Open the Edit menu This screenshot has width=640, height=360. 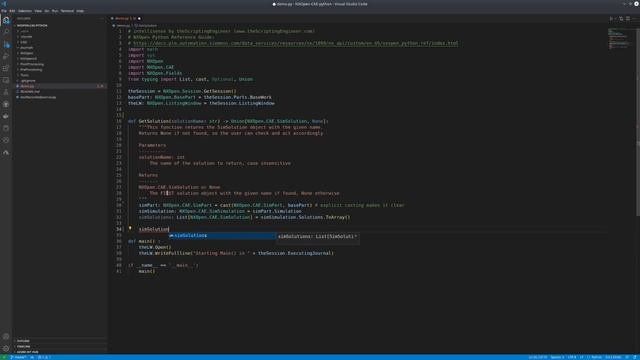pos(12,11)
